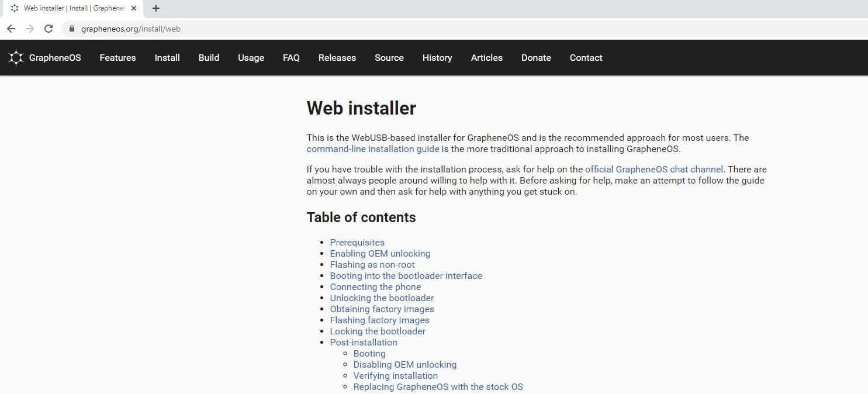Click the browser forward arrow
Screen dimensions: 868x394
pos(30,29)
